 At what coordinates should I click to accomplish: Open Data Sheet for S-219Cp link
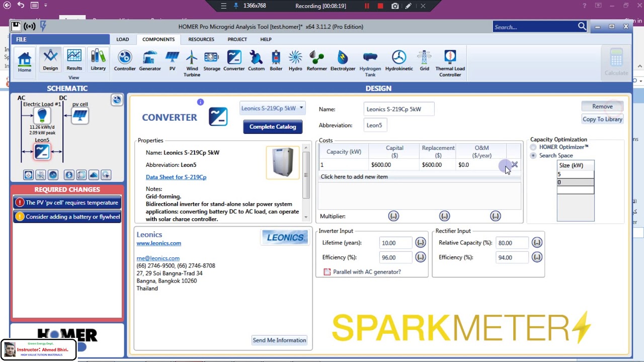point(176,177)
